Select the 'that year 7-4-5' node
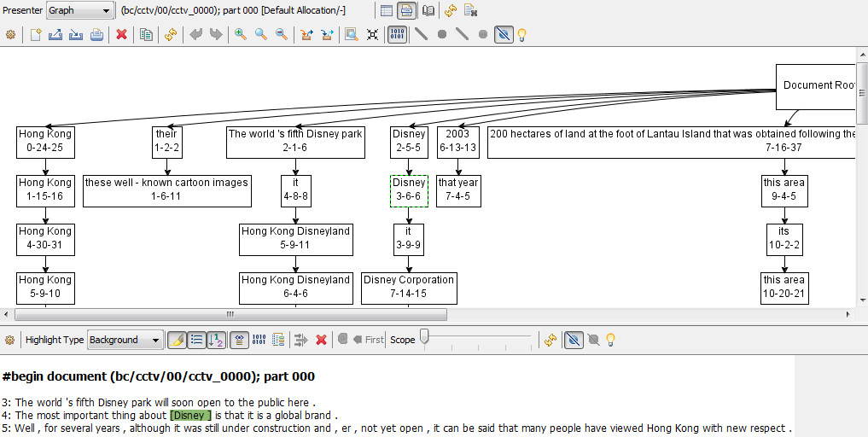Viewport: 868px width, 437px height. pos(458,190)
